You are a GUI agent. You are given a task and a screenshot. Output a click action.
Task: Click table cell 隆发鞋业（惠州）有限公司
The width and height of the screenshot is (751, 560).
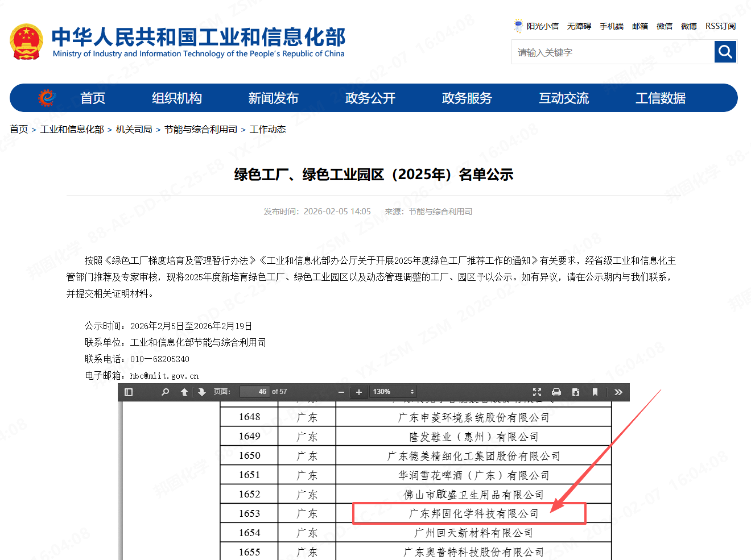click(x=474, y=437)
